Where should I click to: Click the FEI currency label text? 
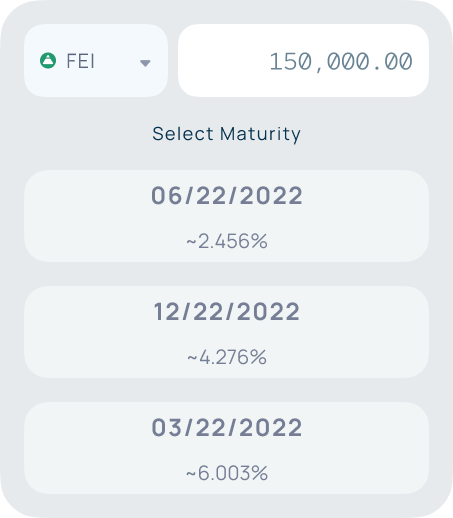pyautogui.click(x=80, y=61)
